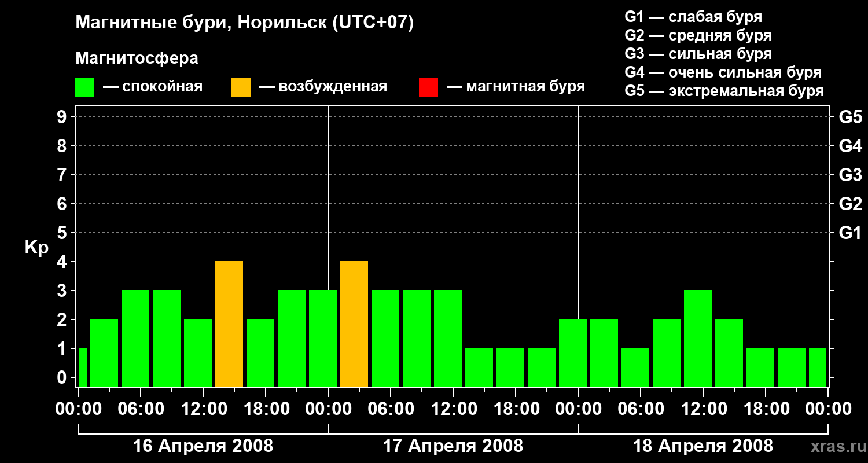Click the narrow first bar at 00:00 16 Апреля
868x463 pixels.
(x=82, y=368)
